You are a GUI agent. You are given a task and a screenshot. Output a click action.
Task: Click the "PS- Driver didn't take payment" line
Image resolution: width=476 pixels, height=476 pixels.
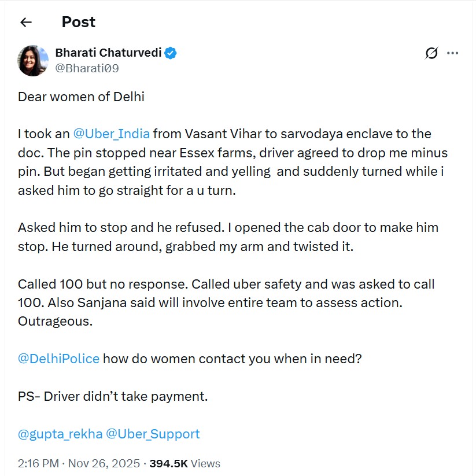tap(113, 396)
